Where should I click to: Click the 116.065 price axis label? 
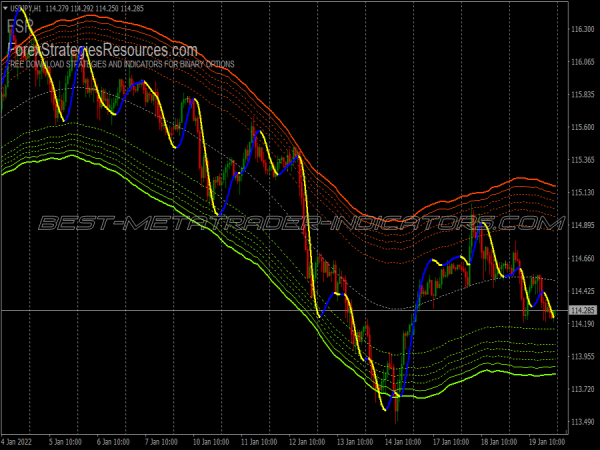pyautogui.click(x=582, y=62)
